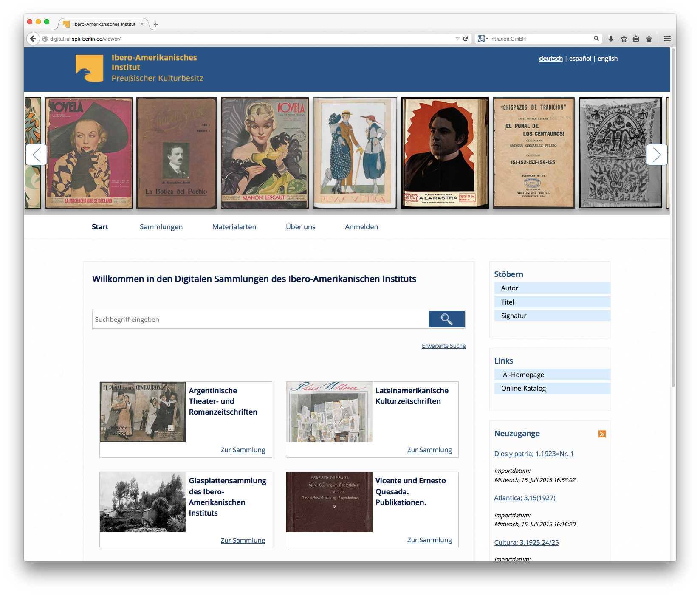Open the Manon Lescaut Novela cover
Image resolution: width=700 pixels, height=595 pixels.
click(x=265, y=153)
